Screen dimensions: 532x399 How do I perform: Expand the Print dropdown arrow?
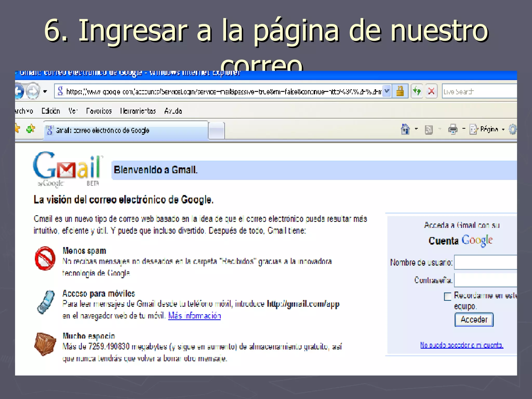click(464, 129)
